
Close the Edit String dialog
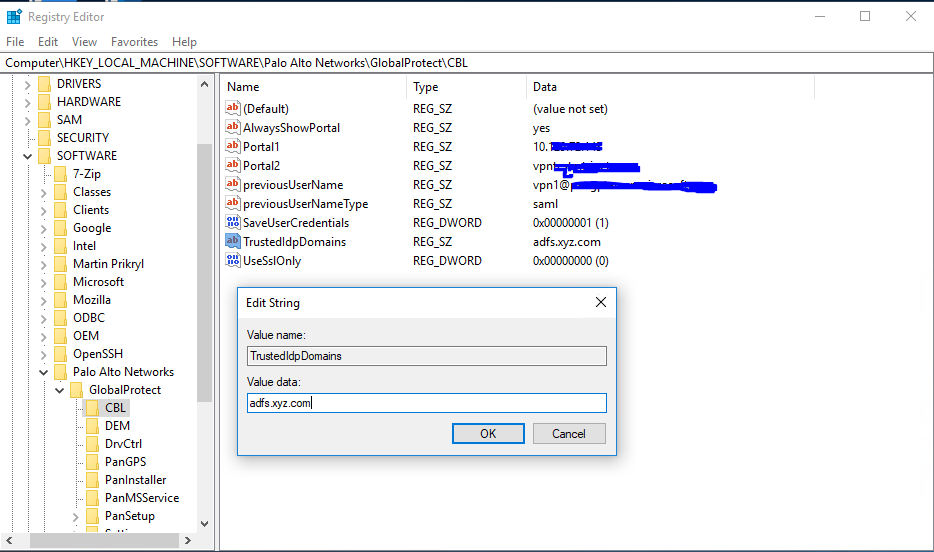click(601, 302)
